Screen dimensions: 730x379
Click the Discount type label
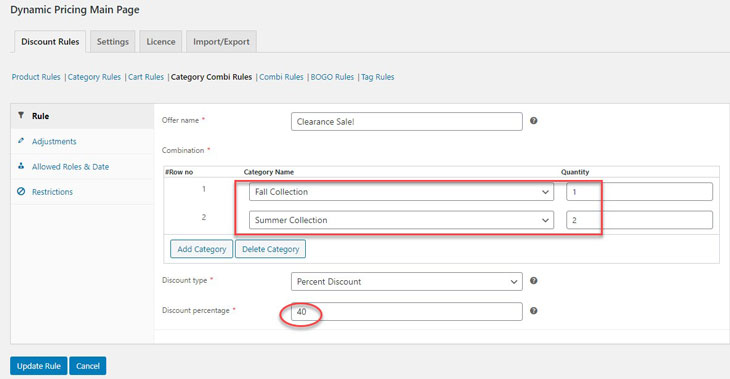click(x=184, y=280)
